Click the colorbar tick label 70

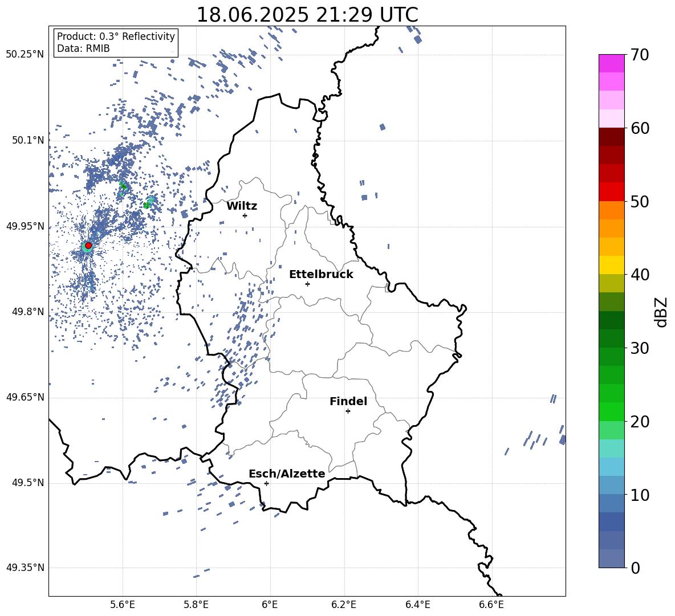640,55
